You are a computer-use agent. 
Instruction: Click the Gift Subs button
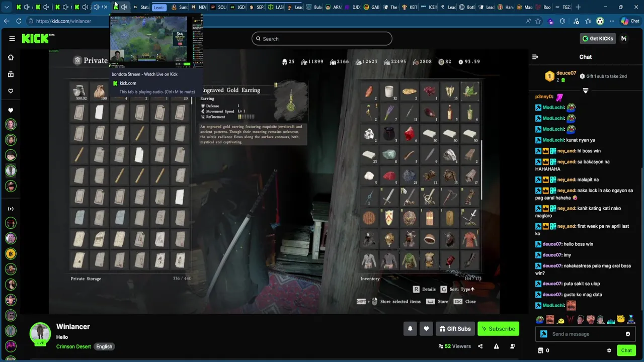pyautogui.click(x=455, y=329)
